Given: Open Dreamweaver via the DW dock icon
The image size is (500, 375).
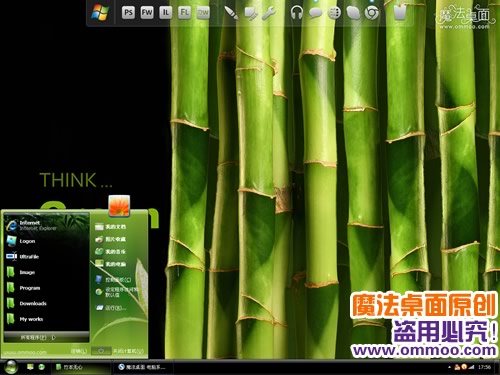Looking at the screenshot, I should (203, 13).
